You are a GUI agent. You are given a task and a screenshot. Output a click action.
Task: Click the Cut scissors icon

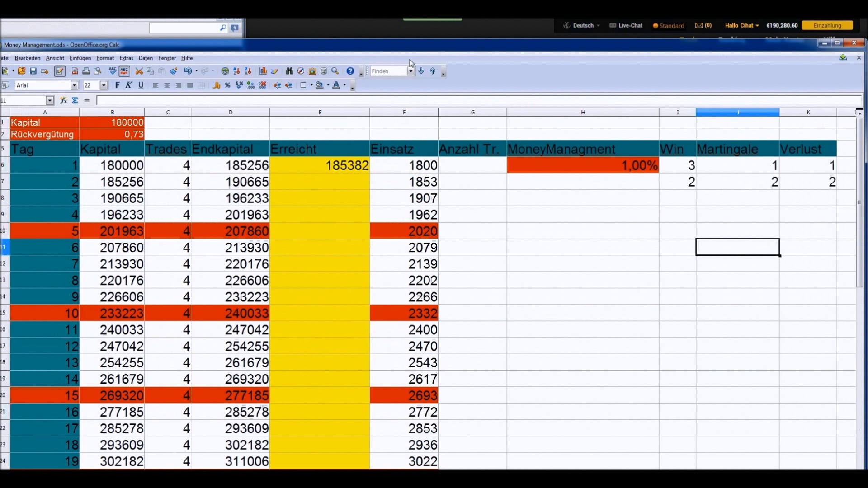[x=139, y=71]
